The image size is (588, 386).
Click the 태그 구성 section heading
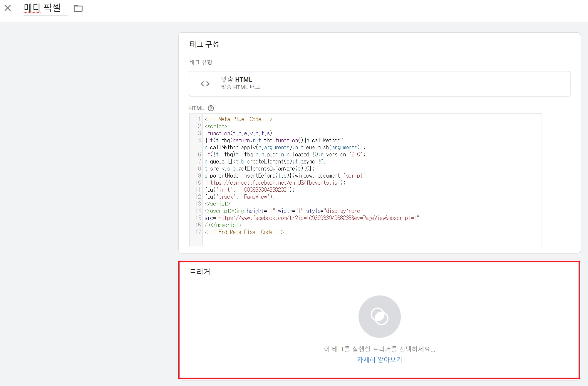204,44
